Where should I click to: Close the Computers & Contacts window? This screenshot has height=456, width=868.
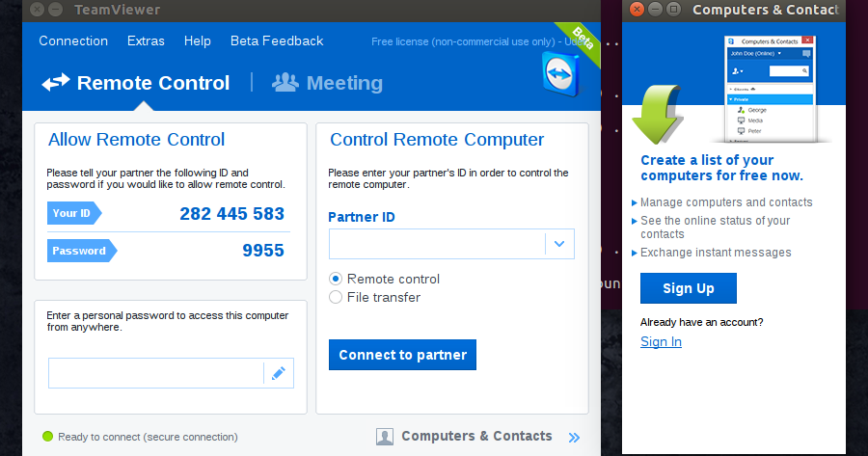point(637,10)
